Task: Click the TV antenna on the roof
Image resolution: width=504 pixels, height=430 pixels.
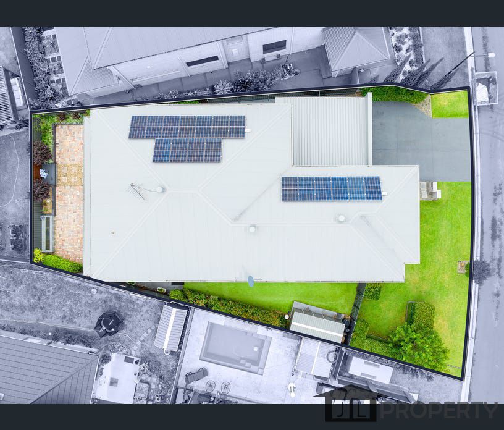Action: (x=138, y=190)
